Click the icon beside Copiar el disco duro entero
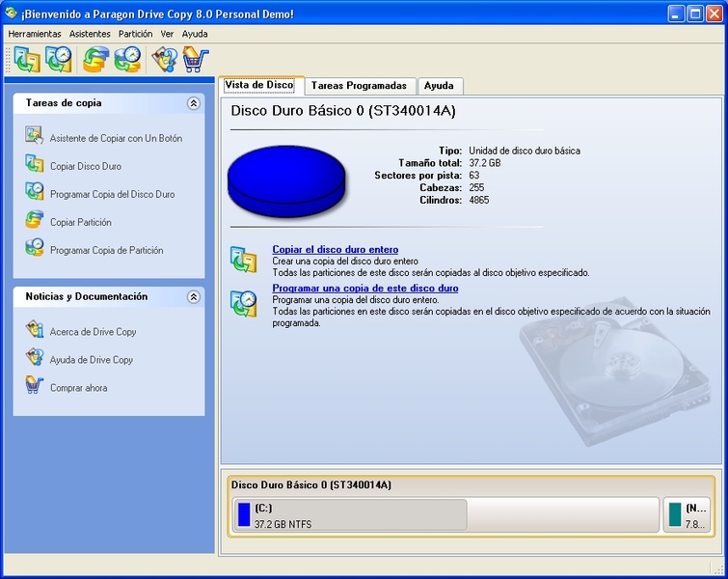The image size is (728, 579). pyautogui.click(x=243, y=260)
